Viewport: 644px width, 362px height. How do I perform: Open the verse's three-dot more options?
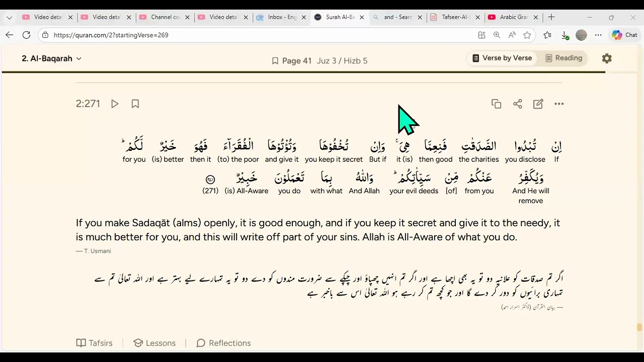pos(559,104)
